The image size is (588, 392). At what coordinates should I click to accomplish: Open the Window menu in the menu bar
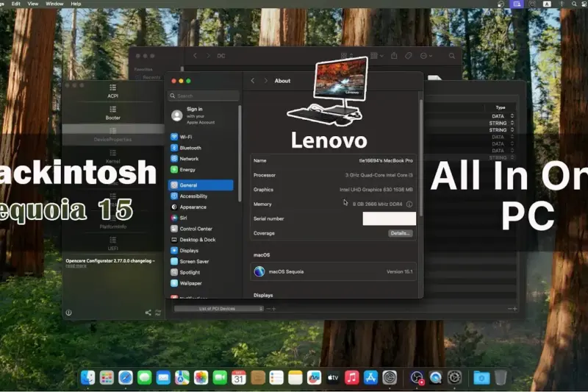click(54, 4)
